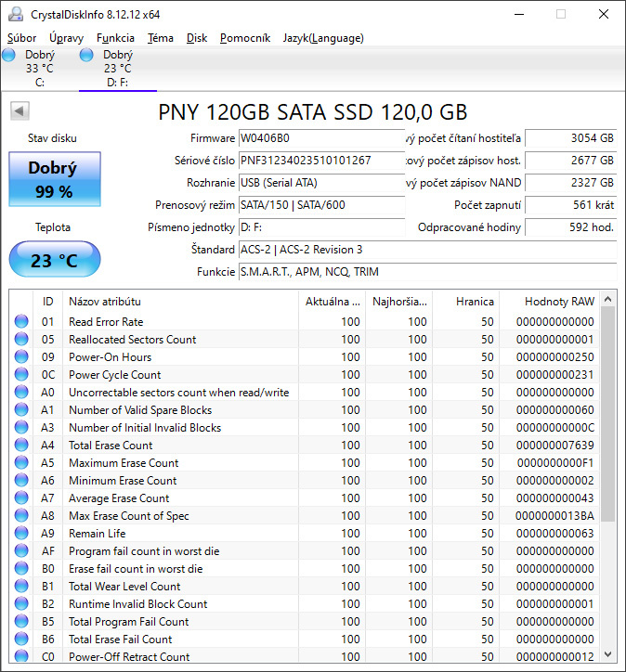The height and width of the screenshot is (672, 626).
Task: Click status orb for Maximum Erase Count
Action: 21,462
